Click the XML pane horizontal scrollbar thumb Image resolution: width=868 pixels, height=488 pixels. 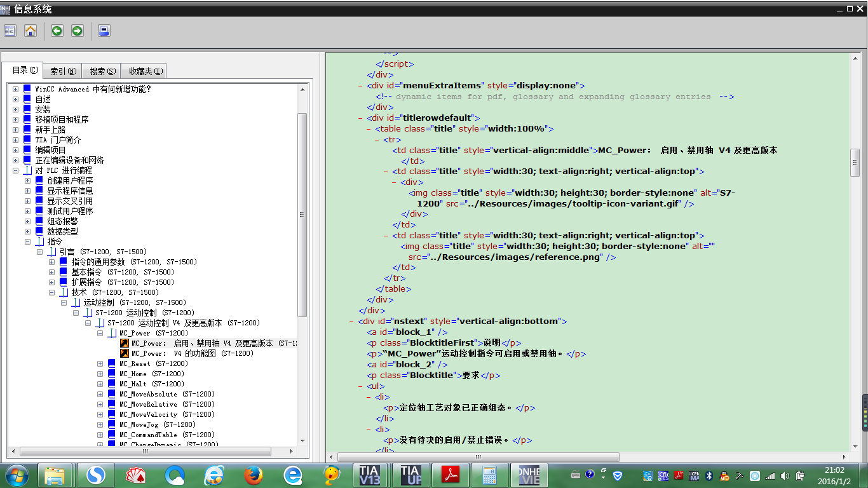tap(478, 457)
